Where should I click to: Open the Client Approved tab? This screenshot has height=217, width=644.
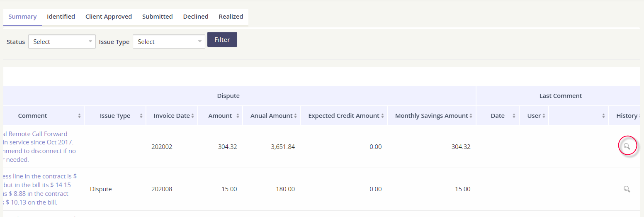tap(109, 17)
